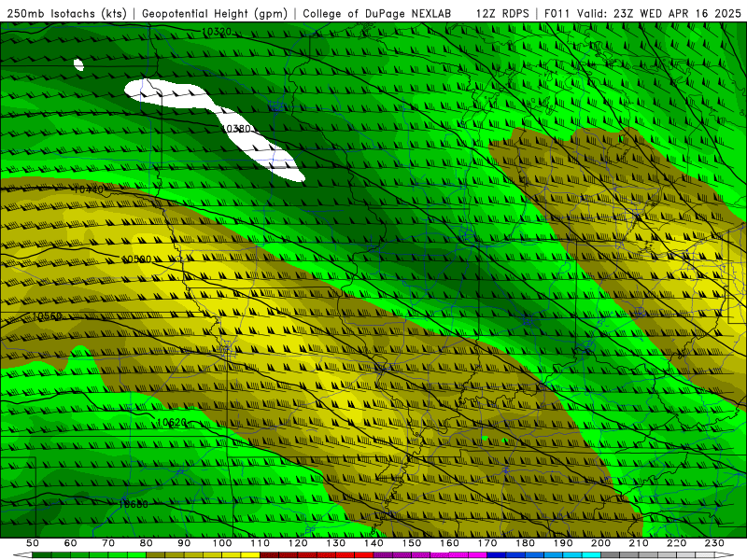The image size is (747, 560).
Task: Click the 10500 height contour label
Action: point(136,259)
